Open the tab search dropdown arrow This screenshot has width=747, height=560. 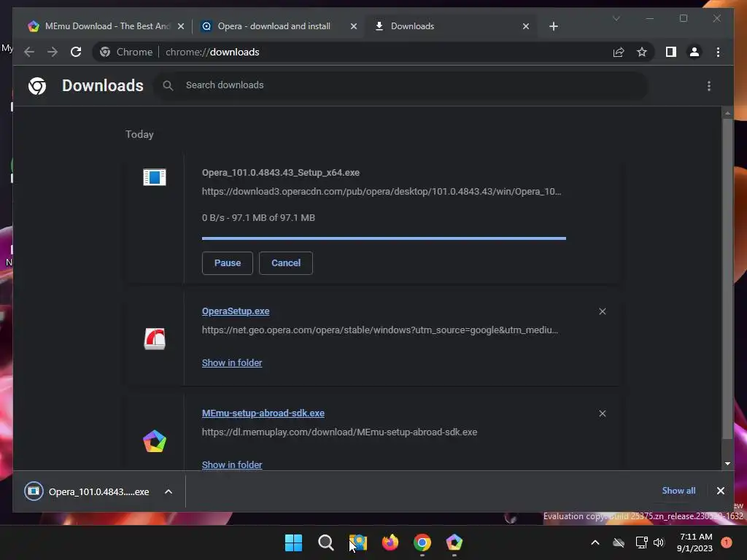coord(616,18)
